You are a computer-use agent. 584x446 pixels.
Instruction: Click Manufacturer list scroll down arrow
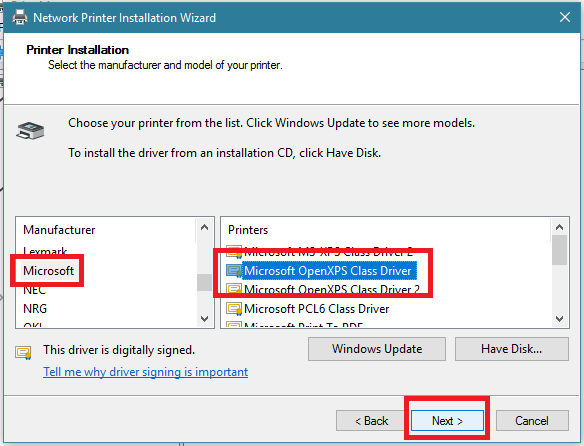pos(204,319)
